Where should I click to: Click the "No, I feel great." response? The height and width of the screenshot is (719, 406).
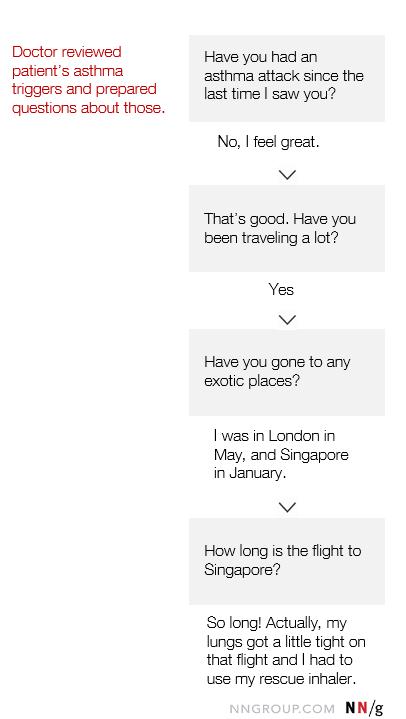coord(268,142)
